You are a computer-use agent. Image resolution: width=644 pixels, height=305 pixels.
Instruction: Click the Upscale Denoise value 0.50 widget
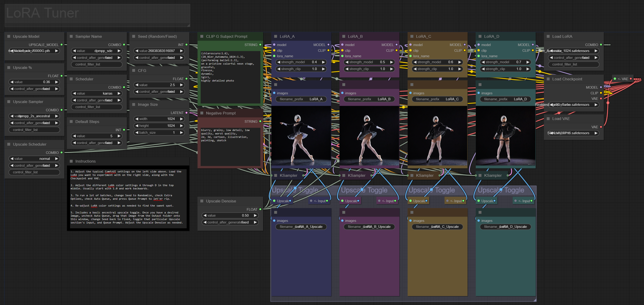tap(230, 215)
